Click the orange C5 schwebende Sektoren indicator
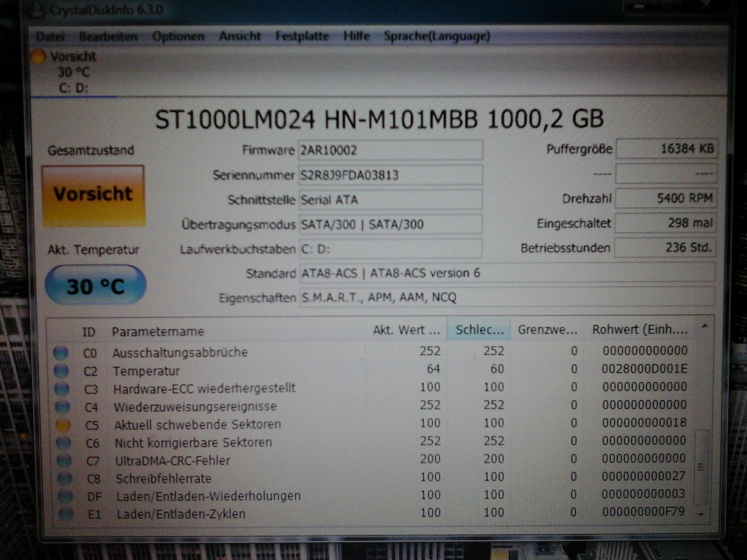The image size is (747, 560). pos(63,425)
